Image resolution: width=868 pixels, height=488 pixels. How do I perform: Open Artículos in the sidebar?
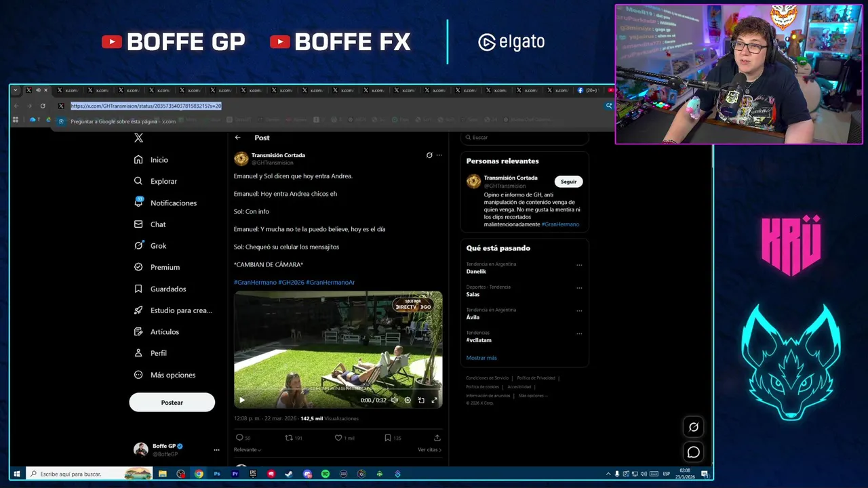point(156,331)
